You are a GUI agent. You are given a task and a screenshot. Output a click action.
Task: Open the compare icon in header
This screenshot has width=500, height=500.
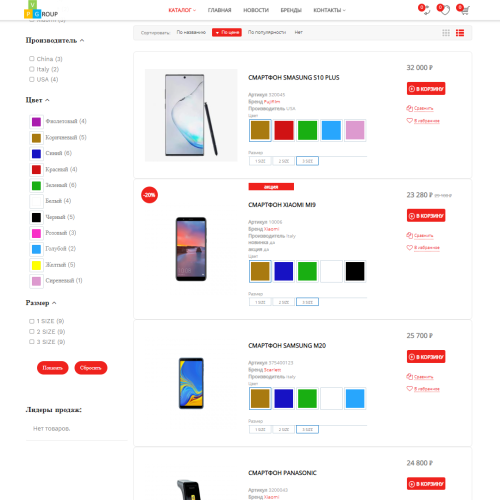click(x=426, y=10)
